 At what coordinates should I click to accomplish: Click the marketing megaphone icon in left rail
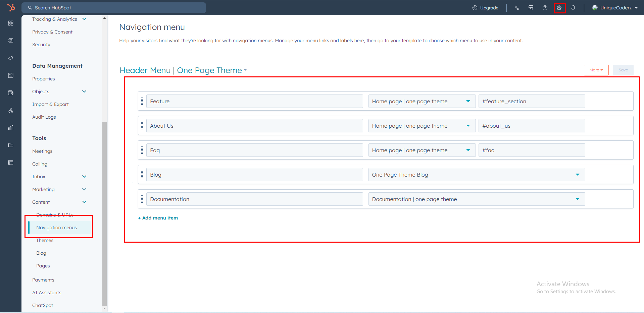[11, 58]
